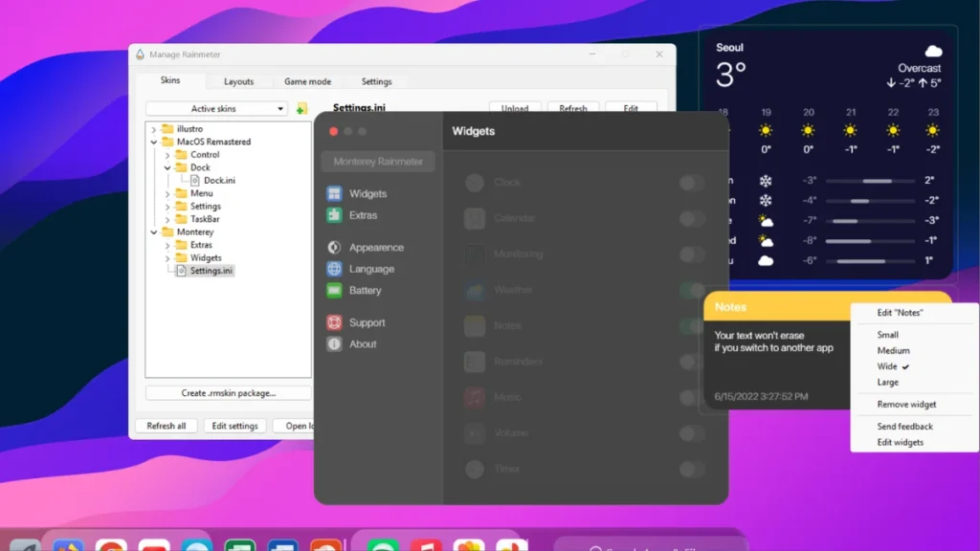Select the Appearence sidebar icon
Screen dimensions: 980x551
(334, 248)
